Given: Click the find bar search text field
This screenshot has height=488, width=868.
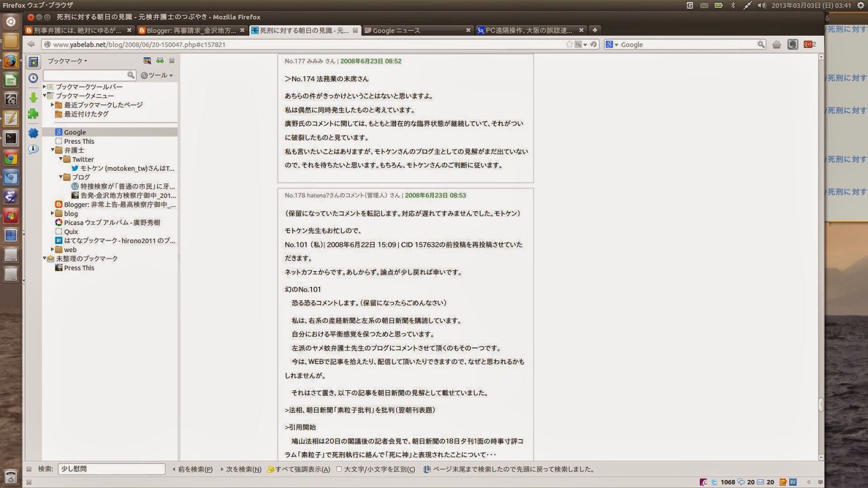Looking at the screenshot, I should point(111,469).
